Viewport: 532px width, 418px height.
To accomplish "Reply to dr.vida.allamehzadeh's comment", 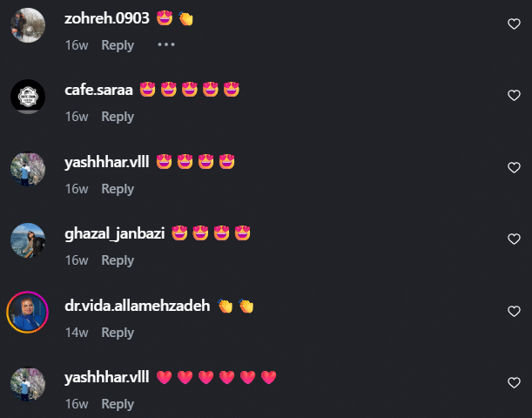I will [x=118, y=333].
